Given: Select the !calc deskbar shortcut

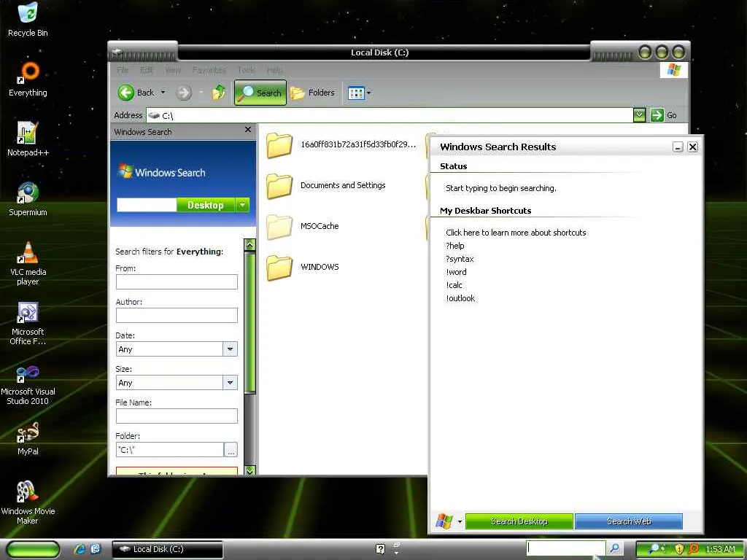Looking at the screenshot, I should pos(454,285).
